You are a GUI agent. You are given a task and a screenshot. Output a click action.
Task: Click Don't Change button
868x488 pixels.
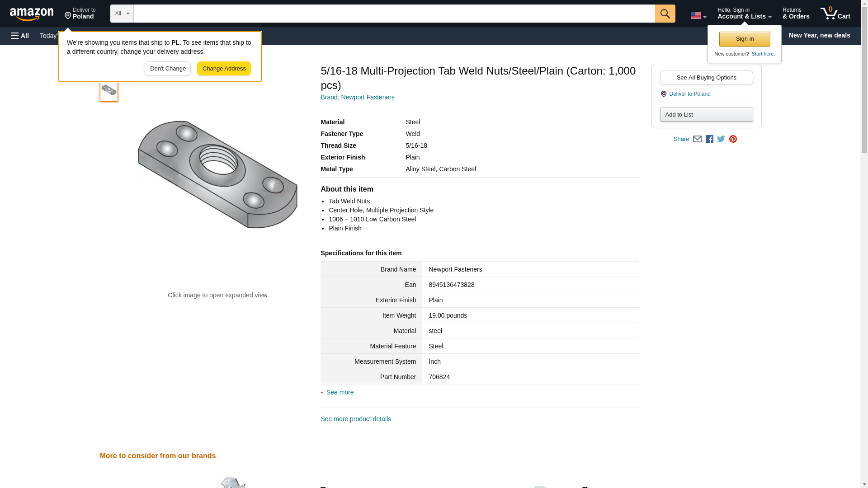point(168,69)
